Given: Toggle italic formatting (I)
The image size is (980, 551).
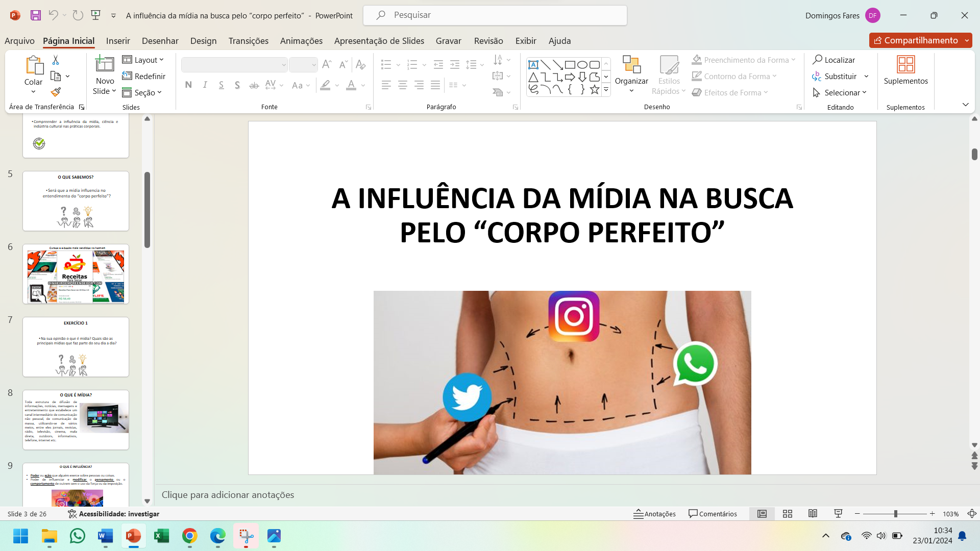Looking at the screenshot, I should click(x=205, y=85).
